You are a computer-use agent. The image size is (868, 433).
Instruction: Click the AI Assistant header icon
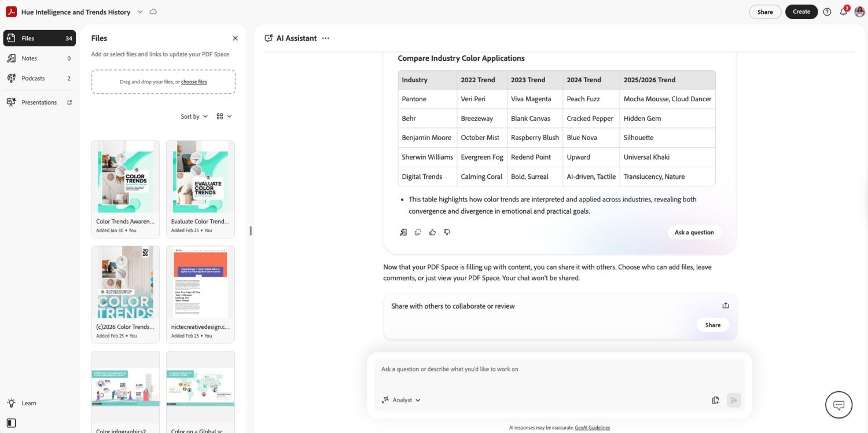[269, 38]
